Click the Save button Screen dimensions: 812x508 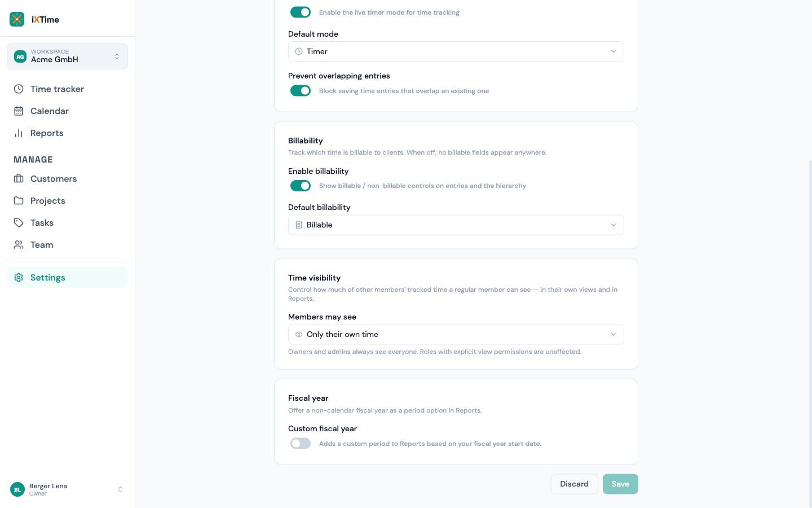click(620, 484)
